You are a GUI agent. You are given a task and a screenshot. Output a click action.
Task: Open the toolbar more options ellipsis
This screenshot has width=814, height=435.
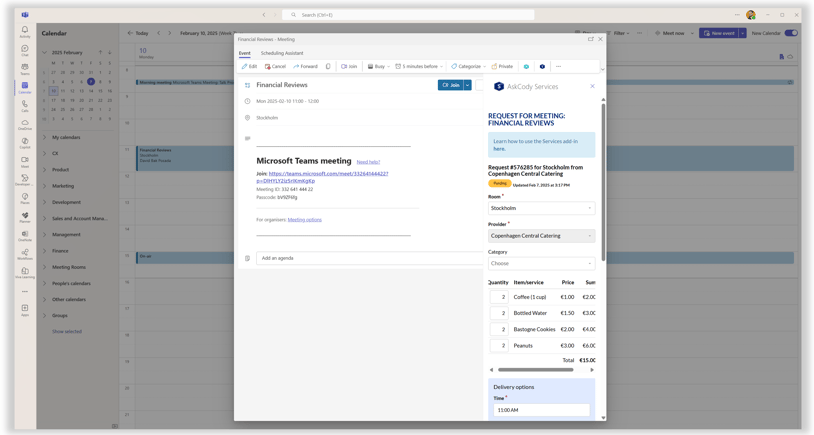pyautogui.click(x=558, y=66)
